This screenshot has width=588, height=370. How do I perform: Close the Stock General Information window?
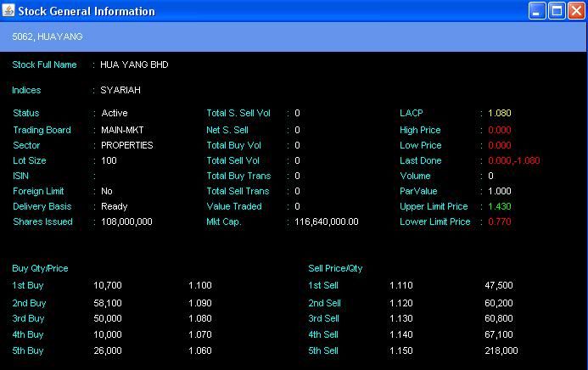[x=576, y=11]
